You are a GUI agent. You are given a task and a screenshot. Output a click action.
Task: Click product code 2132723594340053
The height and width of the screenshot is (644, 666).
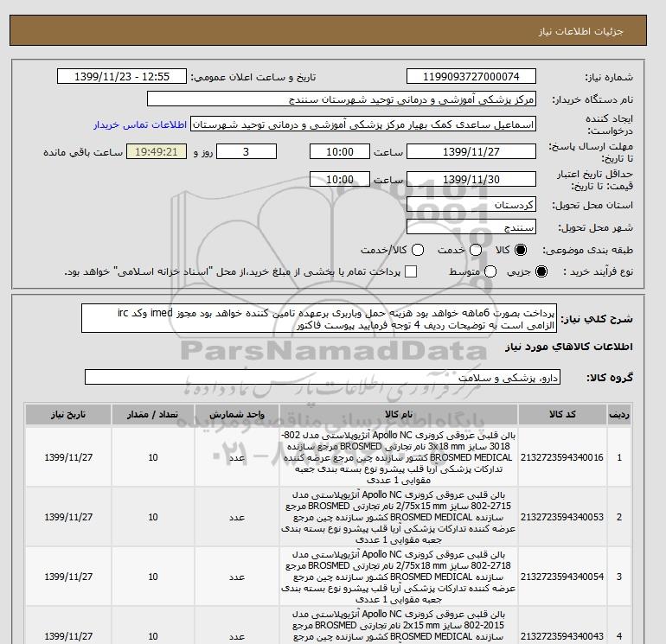click(562, 517)
